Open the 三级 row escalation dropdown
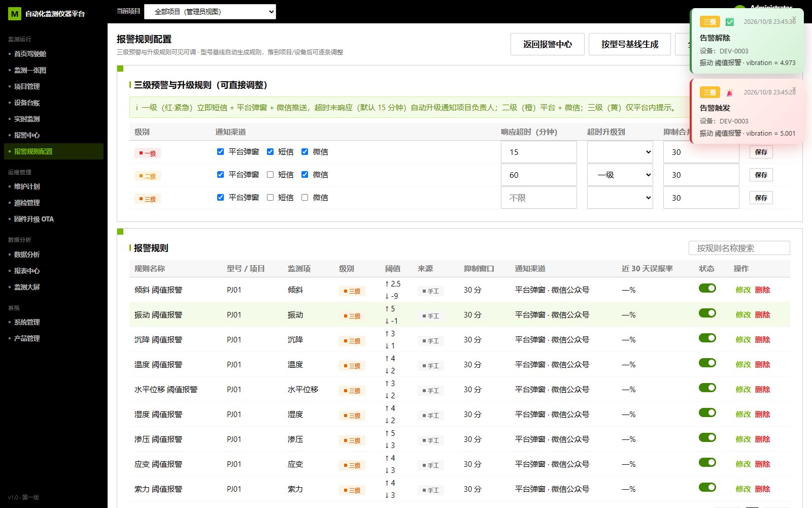 click(x=620, y=198)
